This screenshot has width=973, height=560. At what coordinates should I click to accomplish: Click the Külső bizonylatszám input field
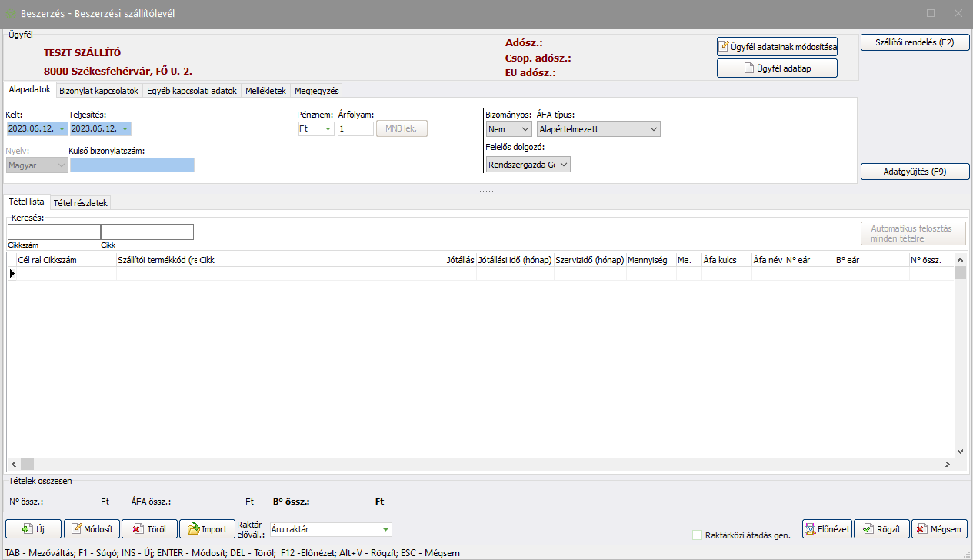pyautogui.click(x=132, y=165)
